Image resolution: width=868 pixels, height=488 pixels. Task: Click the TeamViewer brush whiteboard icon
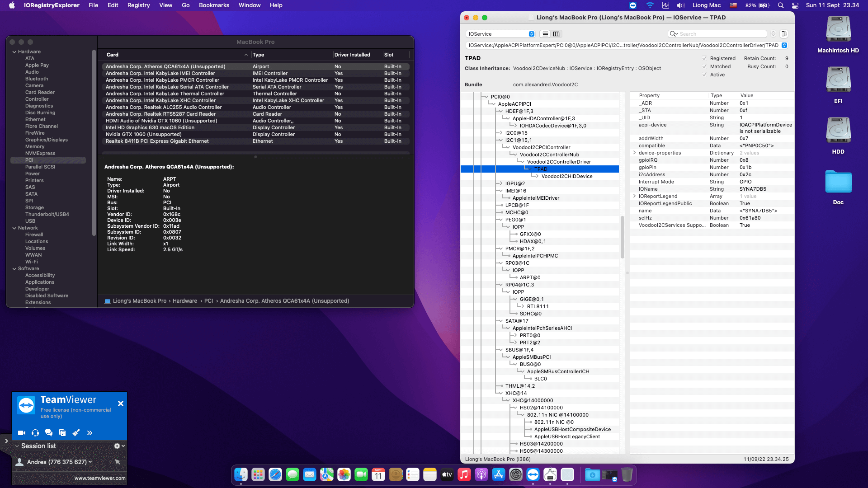point(76,433)
